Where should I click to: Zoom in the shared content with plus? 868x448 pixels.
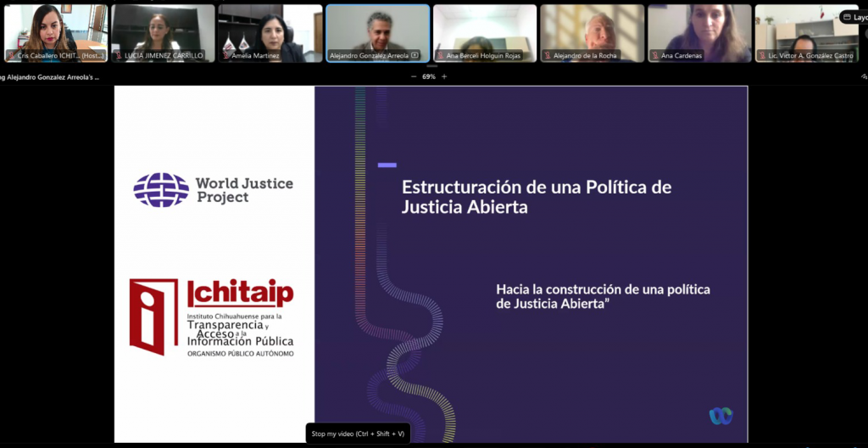tap(444, 76)
